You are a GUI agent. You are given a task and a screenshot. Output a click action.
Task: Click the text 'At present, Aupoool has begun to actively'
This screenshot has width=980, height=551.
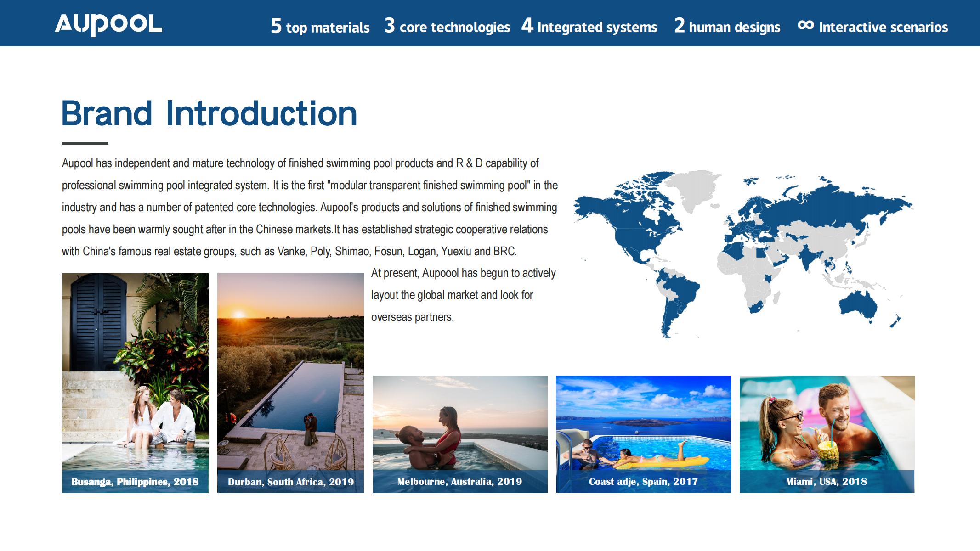(464, 273)
